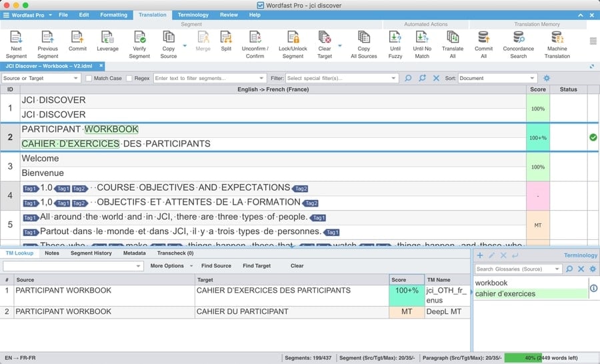This screenshot has width=600, height=364.
Task: Open the Wordfast Pro main menu
Action: point(28,15)
